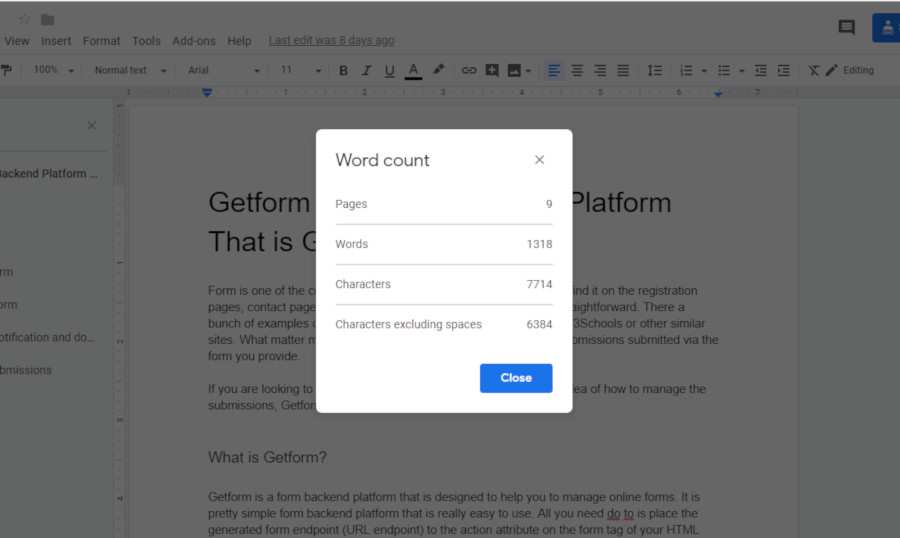Image resolution: width=900 pixels, height=538 pixels.
Task: Click the Words count value 1318
Action: click(540, 244)
